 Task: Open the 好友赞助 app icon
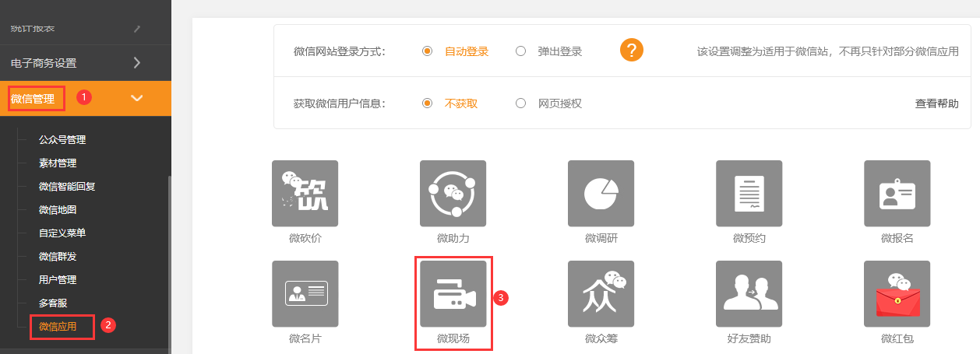coord(749,293)
